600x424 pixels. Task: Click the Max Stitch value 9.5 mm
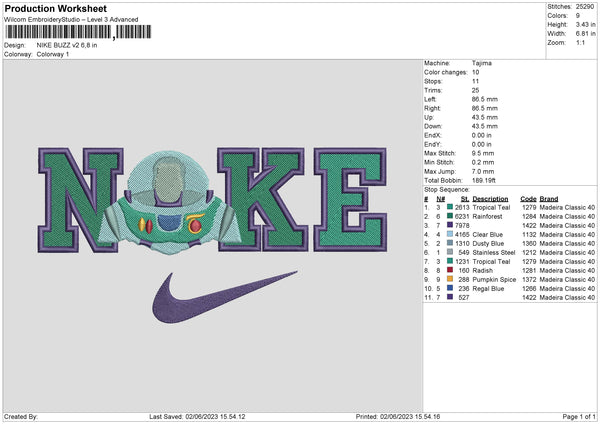pyautogui.click(x=483, y=153)
